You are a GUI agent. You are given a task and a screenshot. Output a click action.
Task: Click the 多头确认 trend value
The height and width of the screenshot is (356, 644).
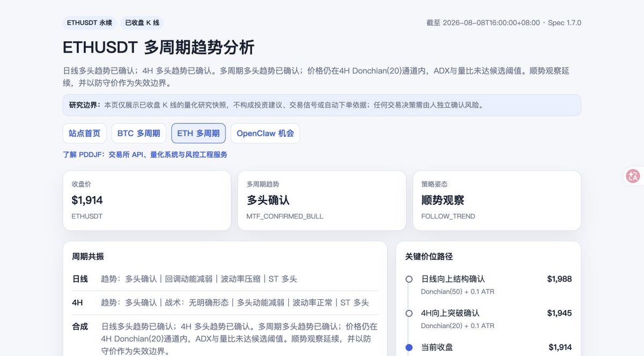click(x=268, y=201)
